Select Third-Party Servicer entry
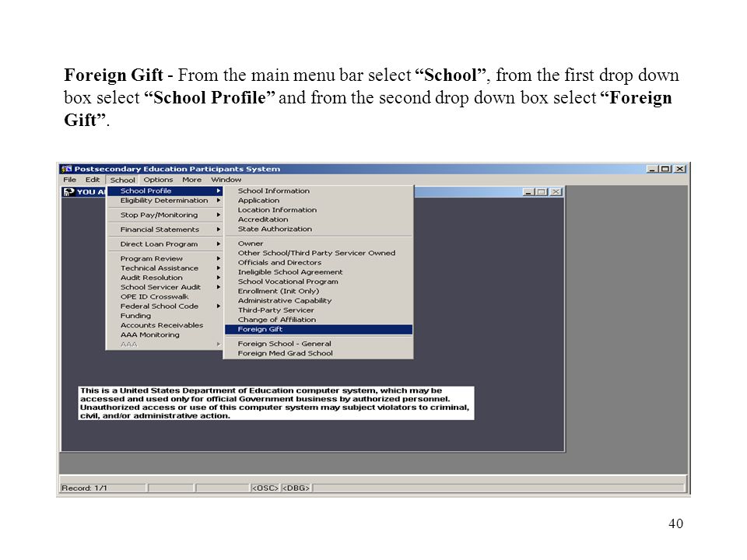This screenshot has height=560, width=747. pos(318,310)
